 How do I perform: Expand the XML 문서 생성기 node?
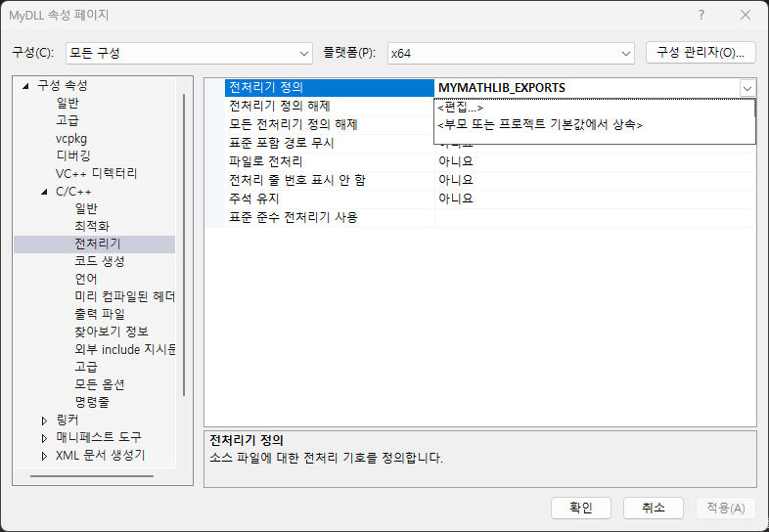[x=44, y=456]
